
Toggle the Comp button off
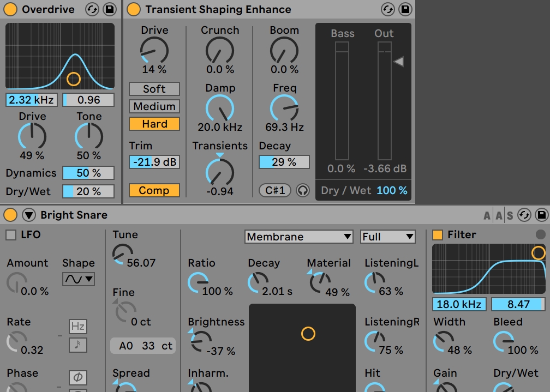click(154, 190)
